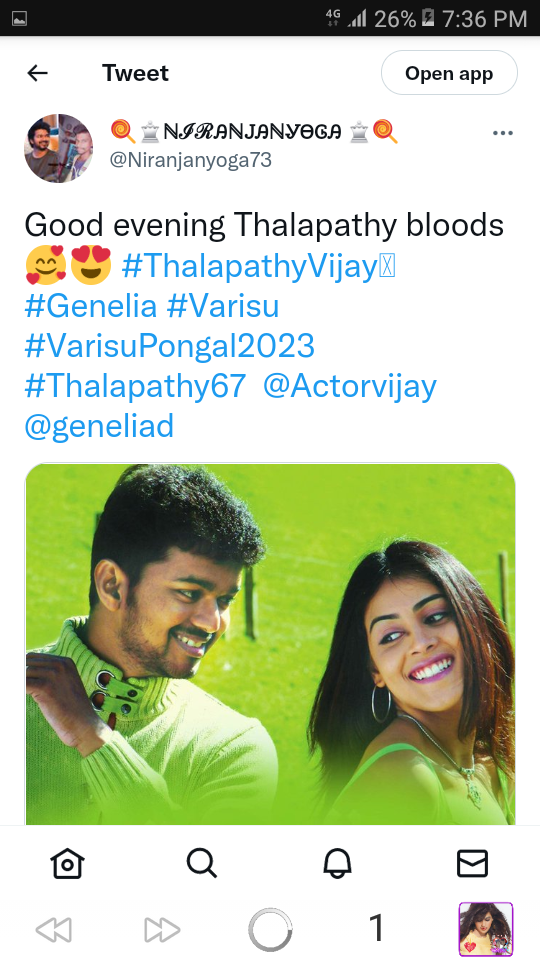Tap the circular reload icon
The height and width of the screenshot is (960, 540).
[270, 929]
